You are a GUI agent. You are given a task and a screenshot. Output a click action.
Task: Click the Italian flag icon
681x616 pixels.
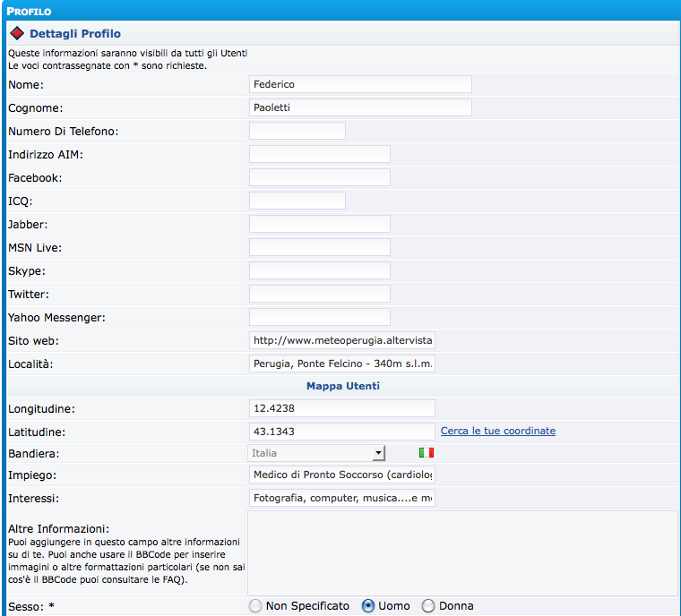click(x=426, y=453)
